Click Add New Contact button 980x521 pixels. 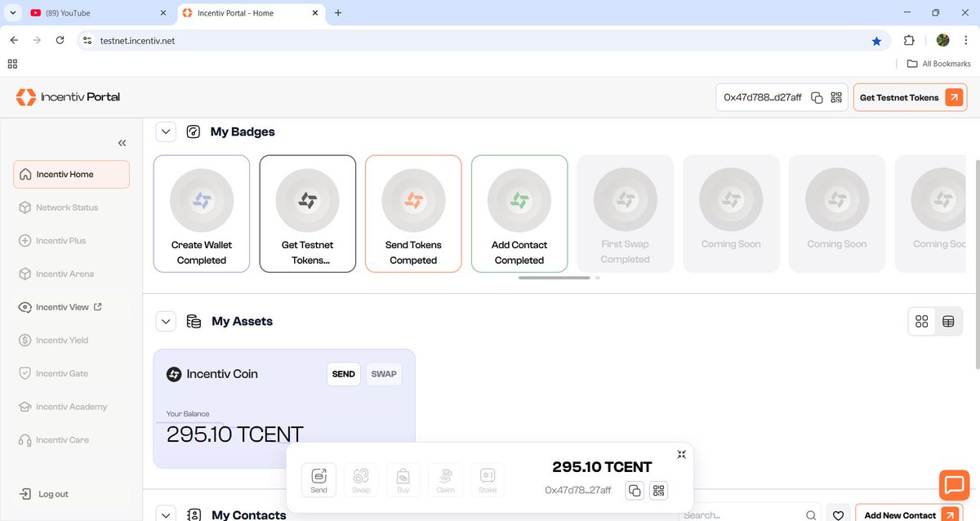[909, 514]
